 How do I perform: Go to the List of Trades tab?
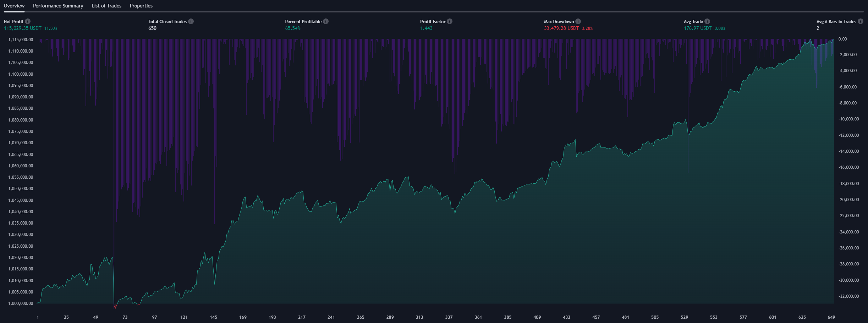point(106,6)
